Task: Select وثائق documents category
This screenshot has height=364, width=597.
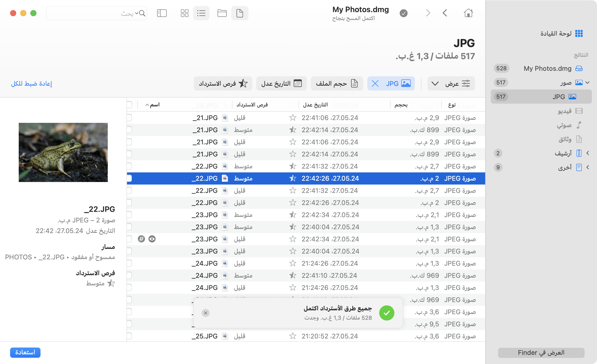Action: tap(541, 139)
